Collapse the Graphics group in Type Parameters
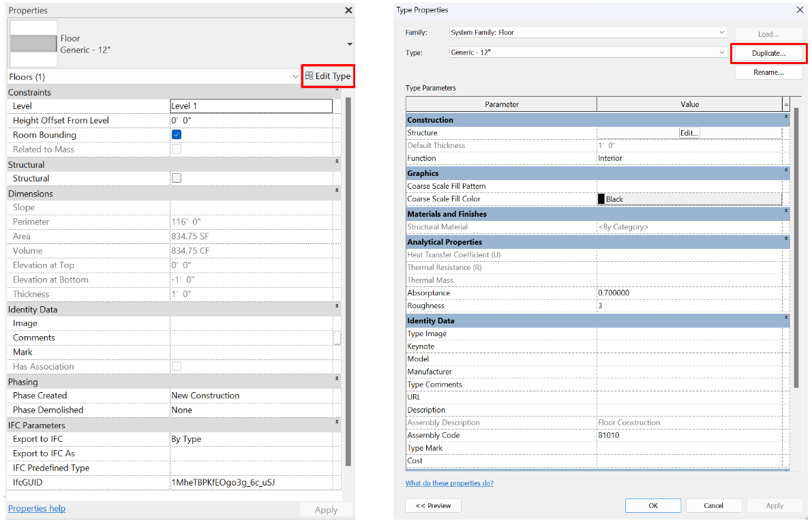The width and height of the screenshot is (812, 523). [x=785, y=170]
